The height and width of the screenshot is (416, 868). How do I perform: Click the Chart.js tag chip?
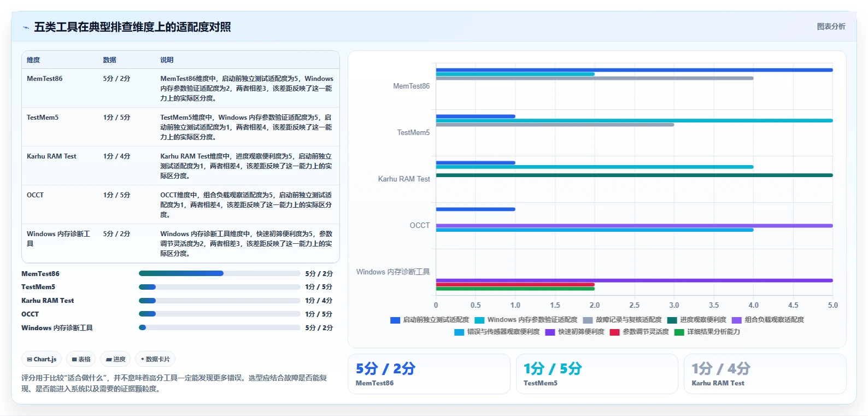pyautogui.click(x=42, y=359)
